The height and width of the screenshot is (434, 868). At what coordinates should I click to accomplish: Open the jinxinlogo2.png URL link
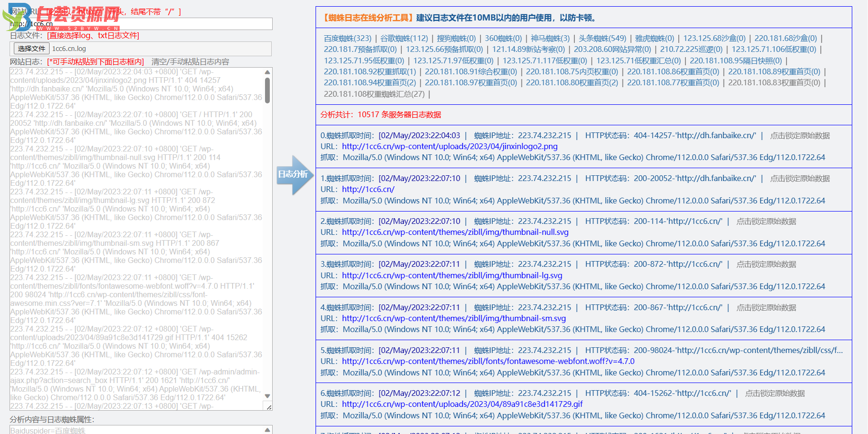click(x=449, y=146)
